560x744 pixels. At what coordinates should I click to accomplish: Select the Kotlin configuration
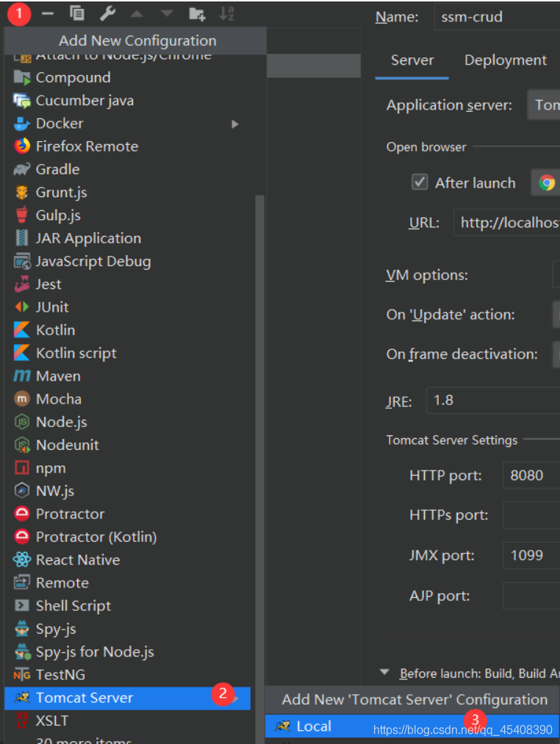[127, 330]
